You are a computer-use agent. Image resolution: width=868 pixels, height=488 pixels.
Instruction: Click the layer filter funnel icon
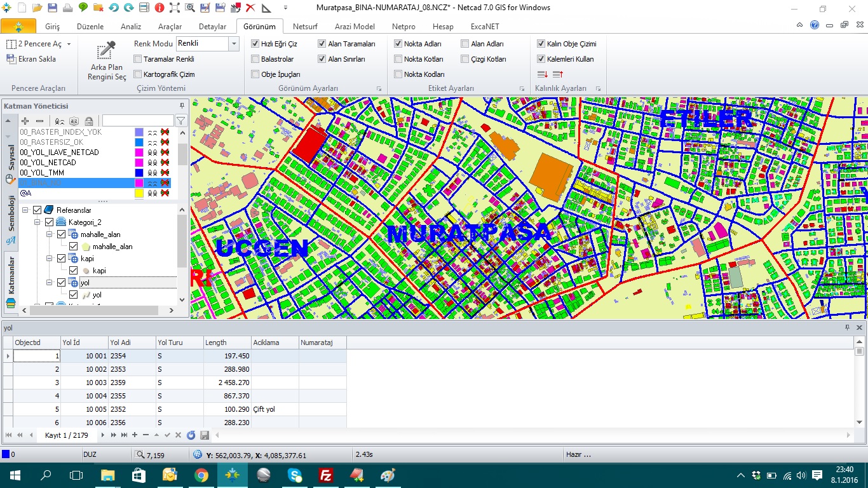[180, 121]
